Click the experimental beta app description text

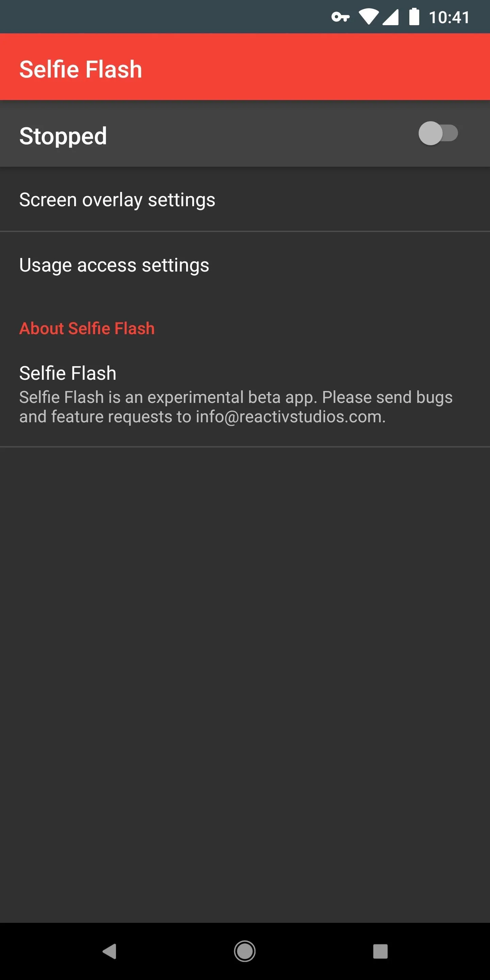(236, 407)
